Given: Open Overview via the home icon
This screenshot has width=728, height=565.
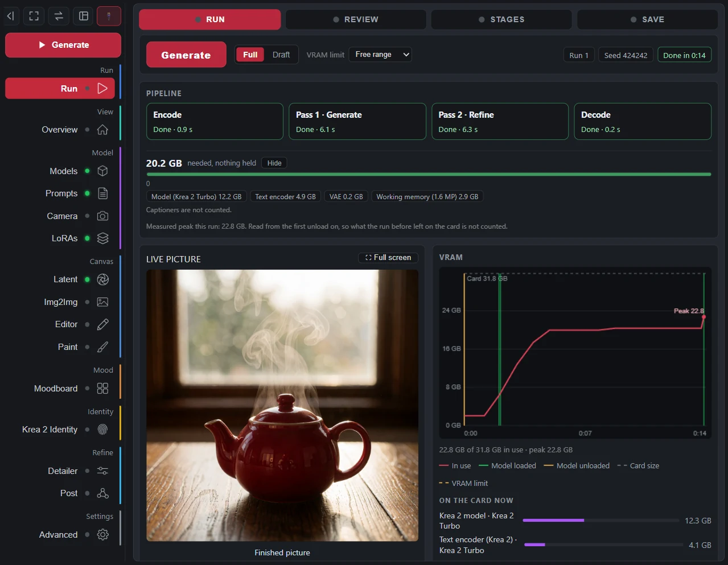Looking at the screenshot, I should 102,130.
